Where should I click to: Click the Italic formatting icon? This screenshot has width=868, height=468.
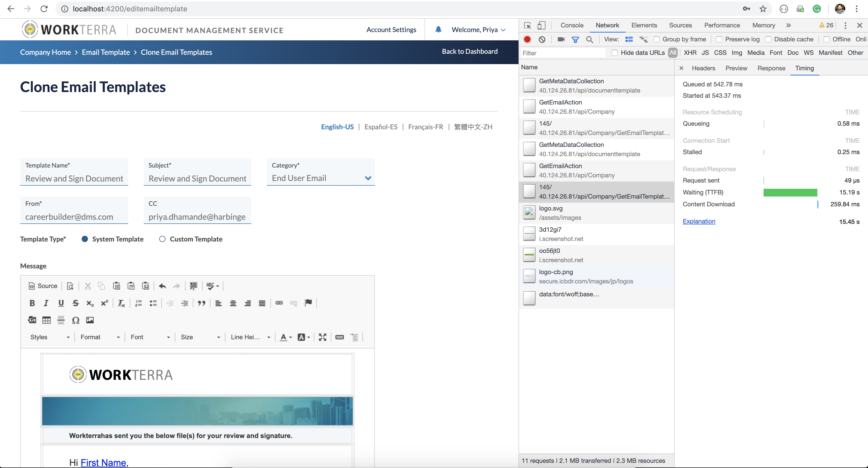tap(46, 303)
